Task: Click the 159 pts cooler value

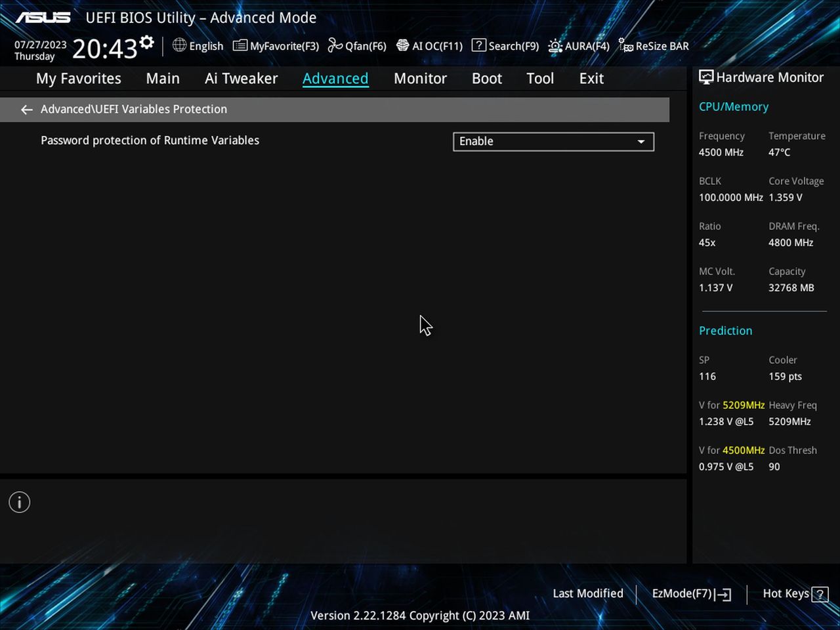Action: [x=786, y=377]
